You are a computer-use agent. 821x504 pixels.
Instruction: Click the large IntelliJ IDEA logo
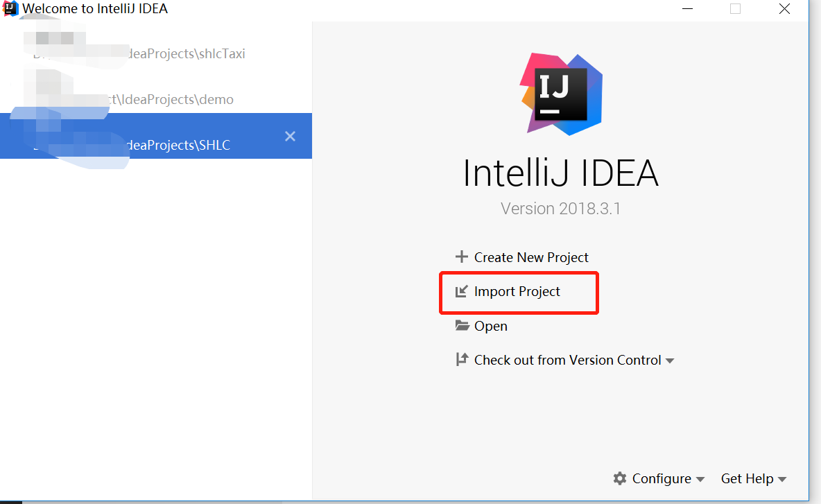[x=561, y=94]
